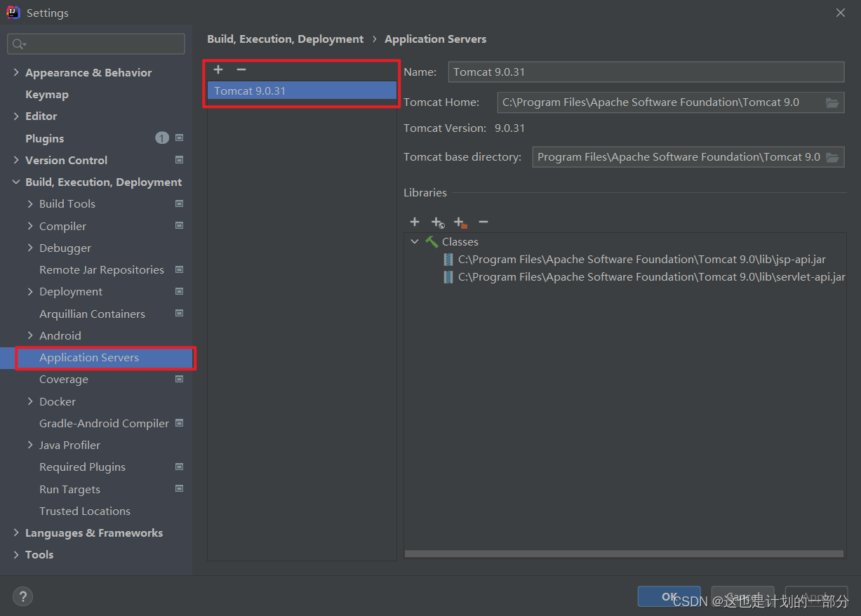The width and height of the screenshot is (861, 616).
Task: Click Build, Execution, Deployment breadcrumb
Action: pyautogui.click(x=286, y=39)
